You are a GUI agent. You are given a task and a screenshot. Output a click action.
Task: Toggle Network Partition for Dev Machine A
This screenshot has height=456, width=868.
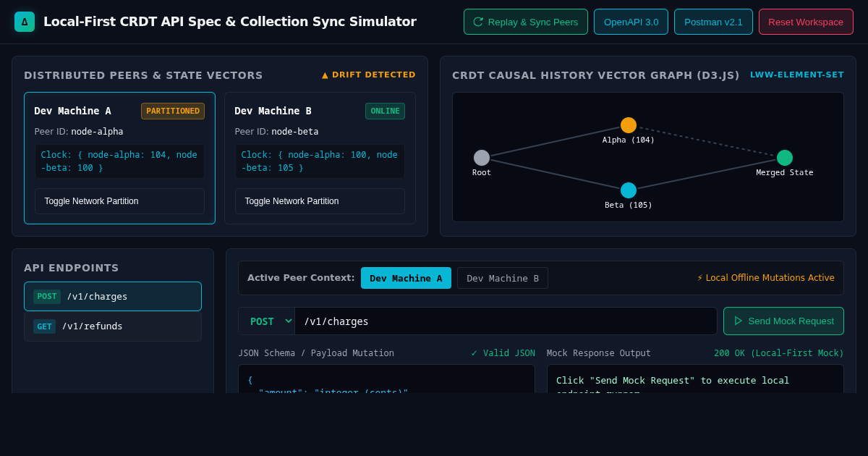pyautogui.click(x=120, y=201)
